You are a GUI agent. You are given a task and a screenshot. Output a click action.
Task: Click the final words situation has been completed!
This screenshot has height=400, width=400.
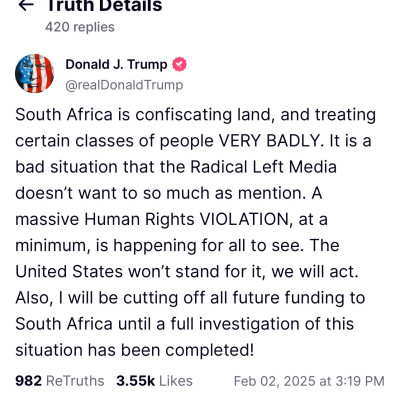pos(135,350)
